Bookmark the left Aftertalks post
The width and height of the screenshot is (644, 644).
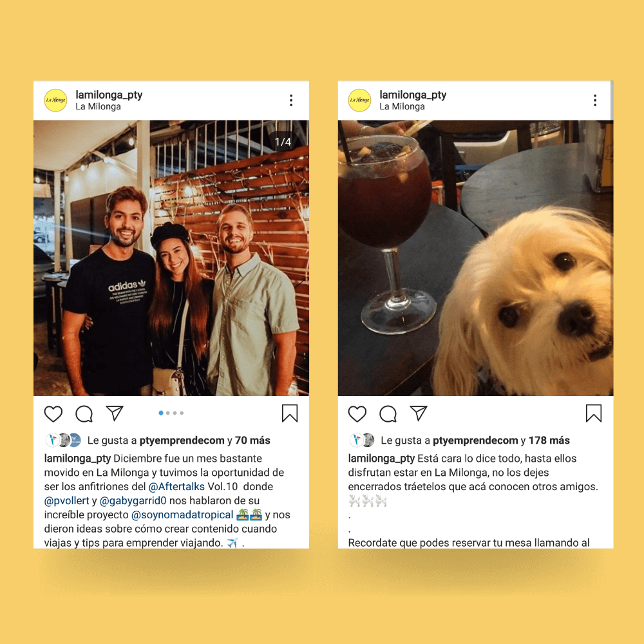pyautogui.click(x=290, y=413)
